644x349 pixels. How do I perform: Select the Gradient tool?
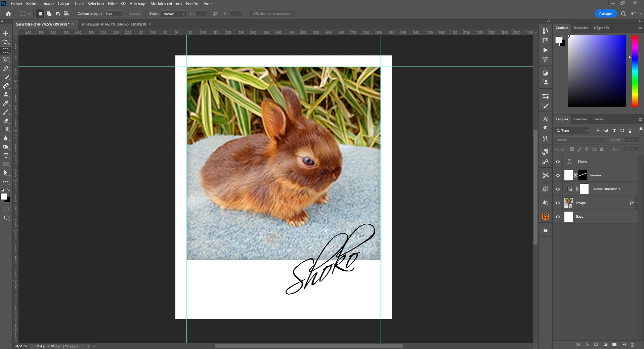pyautogui.click(x=6, y=129)
